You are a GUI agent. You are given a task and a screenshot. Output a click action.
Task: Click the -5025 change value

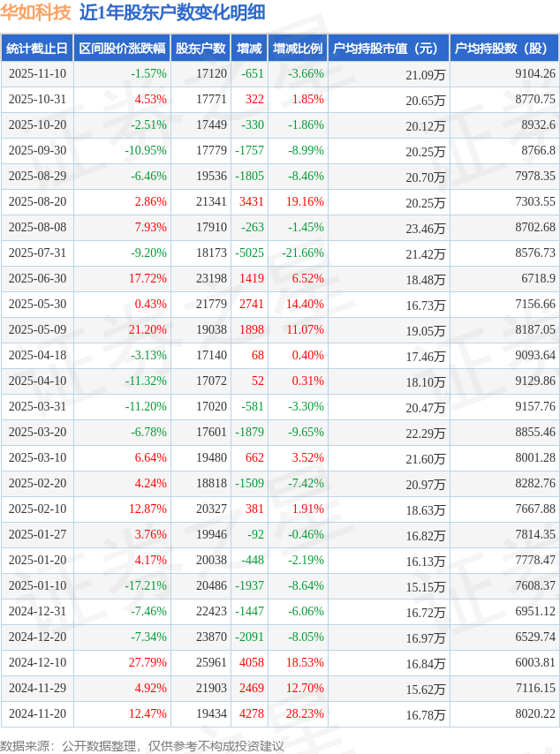250,253
